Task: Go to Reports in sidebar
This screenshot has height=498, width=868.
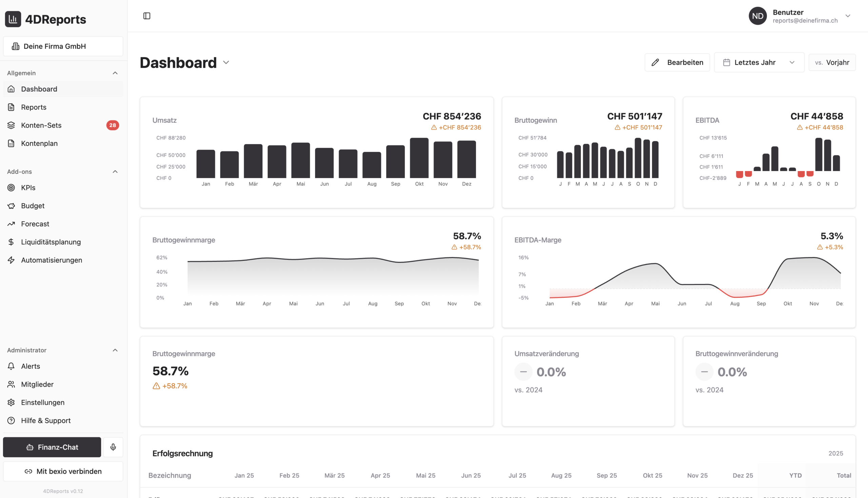Action: (34, 107)
